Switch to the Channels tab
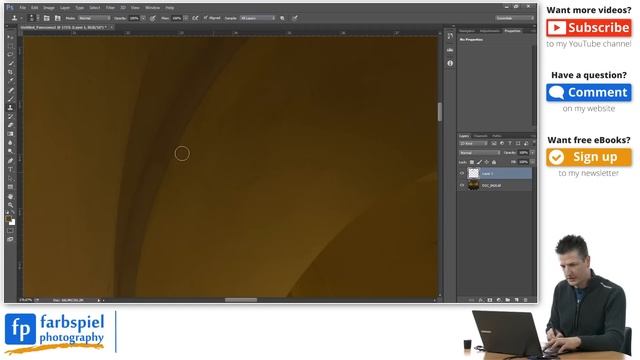Viewport: 640px width, 360px height. (480, 136)
